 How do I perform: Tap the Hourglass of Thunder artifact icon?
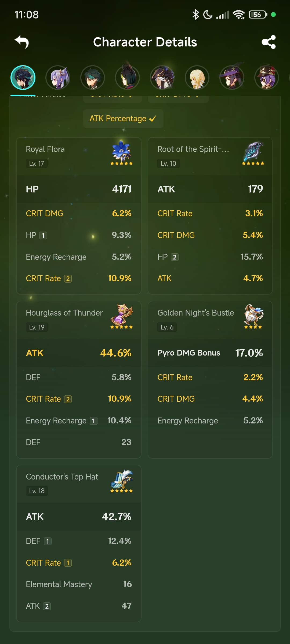click(x=121, y=314)
